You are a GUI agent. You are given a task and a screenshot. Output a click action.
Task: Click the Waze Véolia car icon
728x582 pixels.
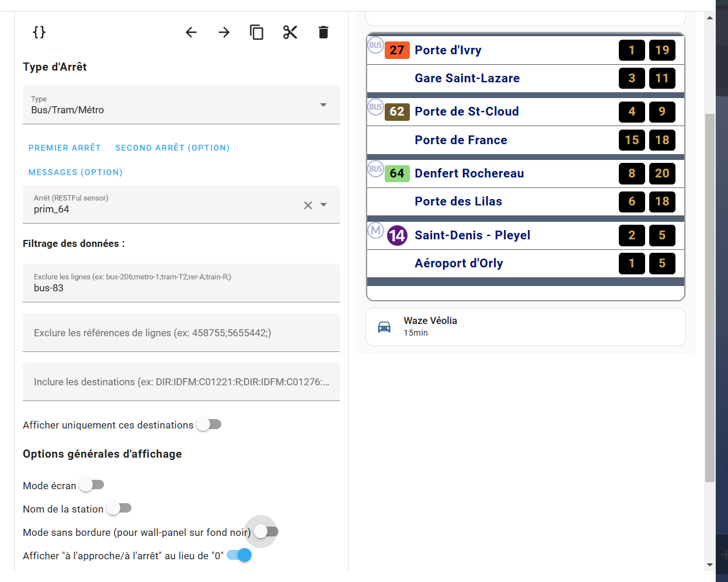[384, 327]
